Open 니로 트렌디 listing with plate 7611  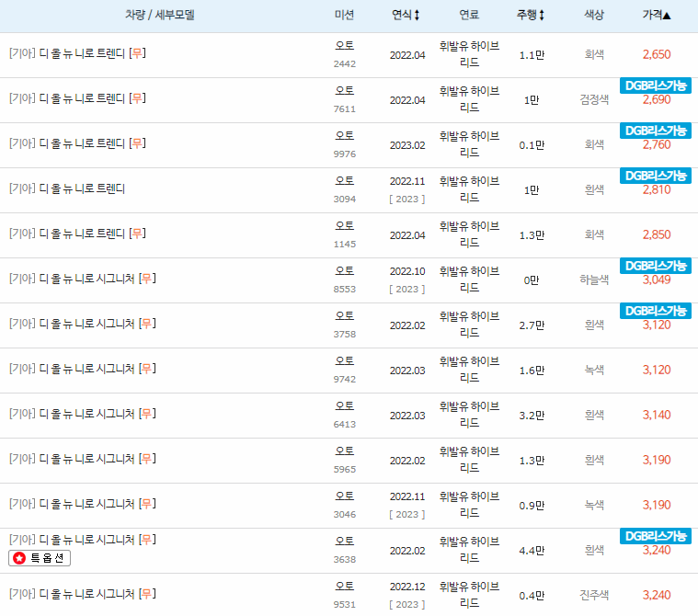[77, 98]
